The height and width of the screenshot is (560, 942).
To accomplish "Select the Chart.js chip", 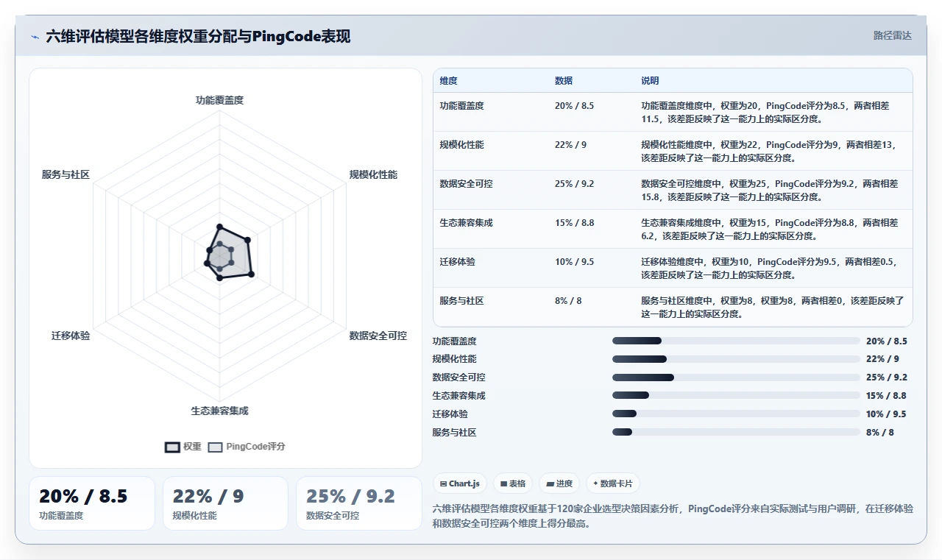I will tap(459, 483).
